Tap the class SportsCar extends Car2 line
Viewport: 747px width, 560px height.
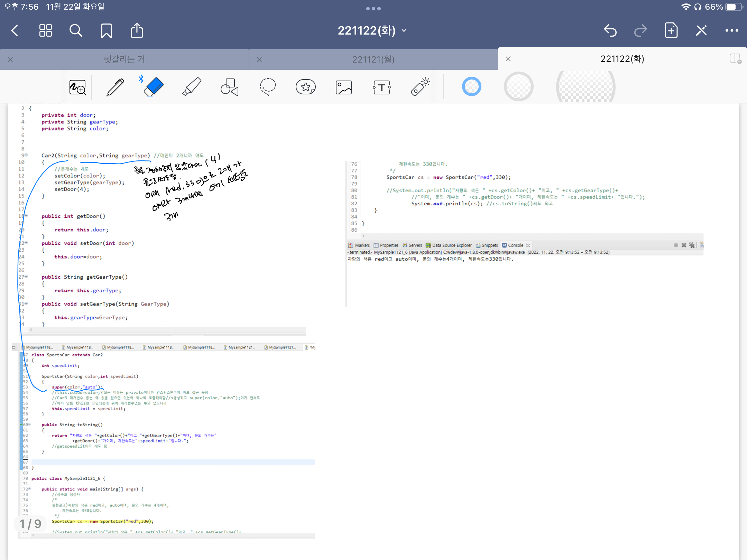coord(67,355)
